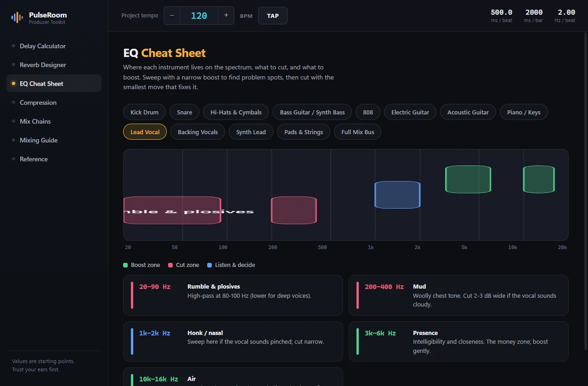Tap tempo with the TAP button
588x386 pixels.
(273, 16)
